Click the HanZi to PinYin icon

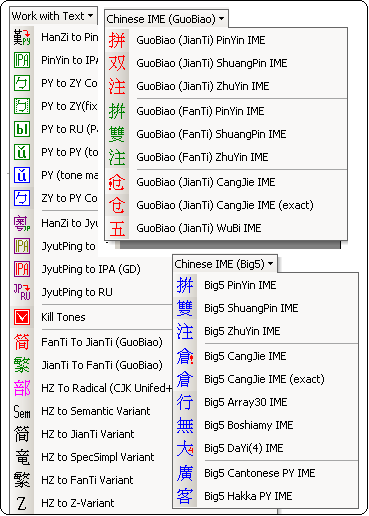(x=22, y=37)
